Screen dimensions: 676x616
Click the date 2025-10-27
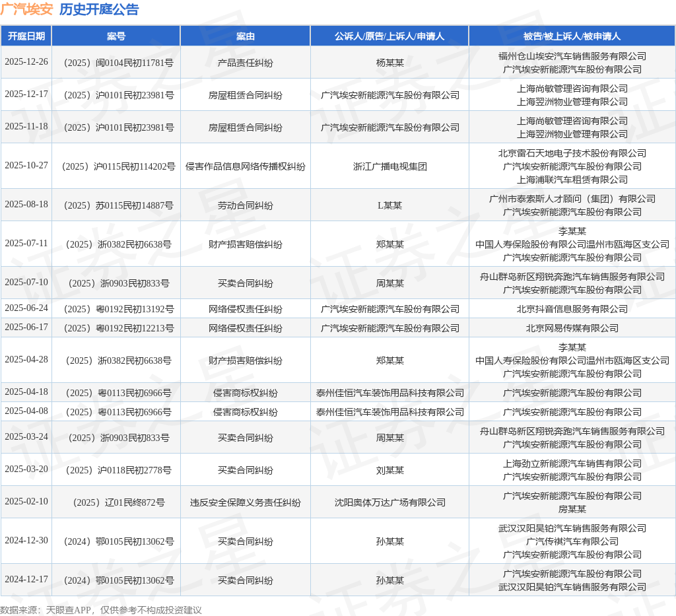tap(26, 165)
